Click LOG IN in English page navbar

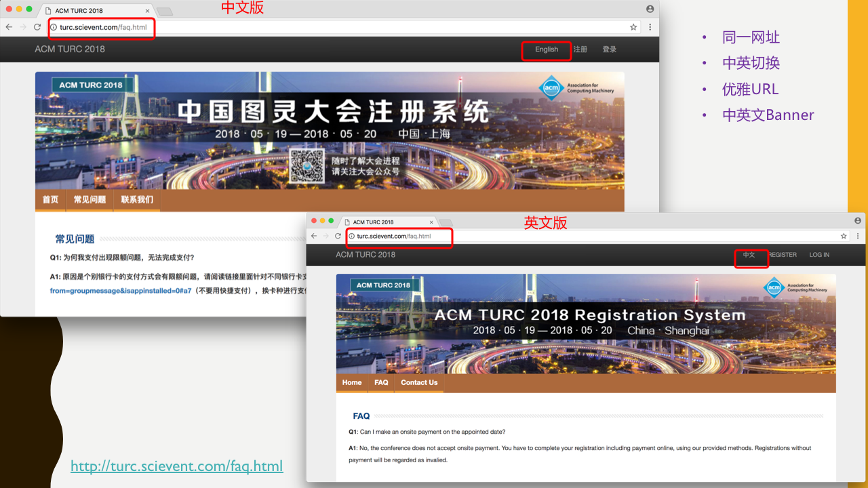(819, 255)
